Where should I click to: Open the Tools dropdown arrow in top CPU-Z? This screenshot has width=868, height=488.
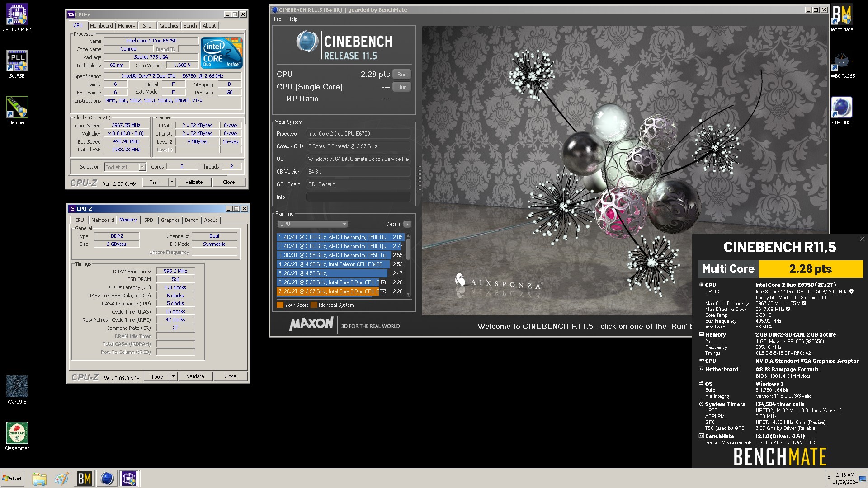pyautogui.click(x=172, y=182)
